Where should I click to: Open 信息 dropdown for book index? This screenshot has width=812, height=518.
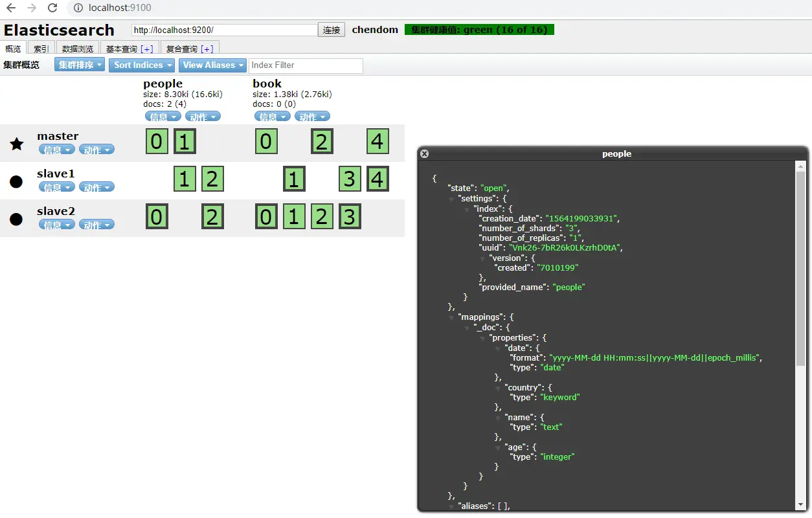pos(273,117)
